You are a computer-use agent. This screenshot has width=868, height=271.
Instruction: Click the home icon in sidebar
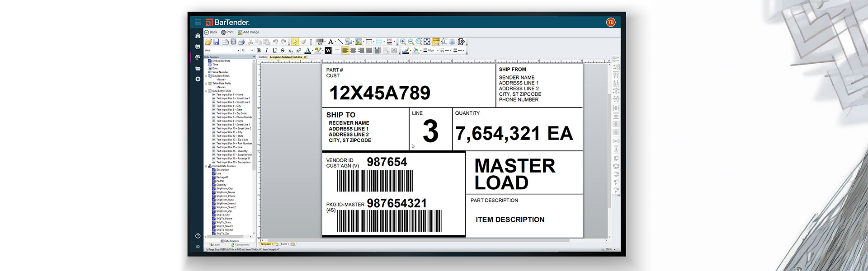pyautogui.click(x=198, y=36)
